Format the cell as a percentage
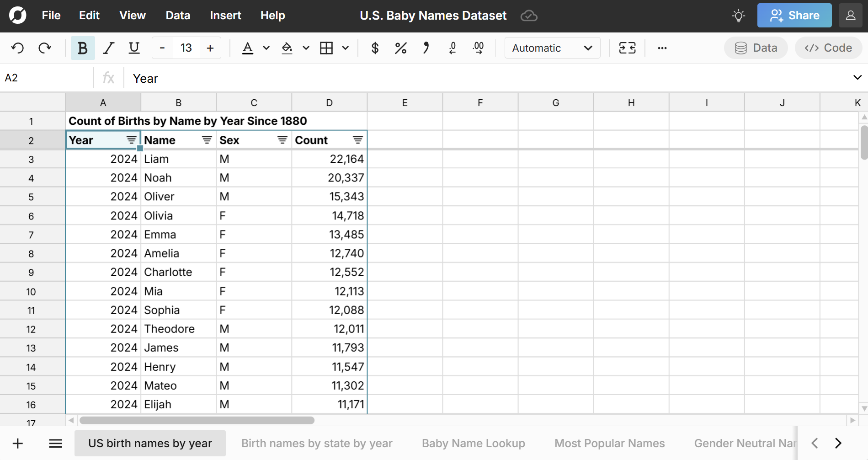 (x=400, y=48)
